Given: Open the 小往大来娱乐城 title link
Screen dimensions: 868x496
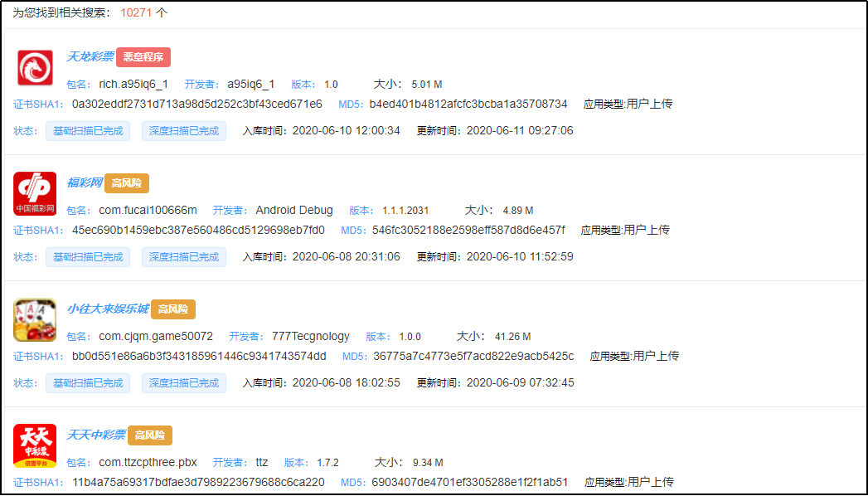Looking at the screenshot, I should click(x=108, y=309).
